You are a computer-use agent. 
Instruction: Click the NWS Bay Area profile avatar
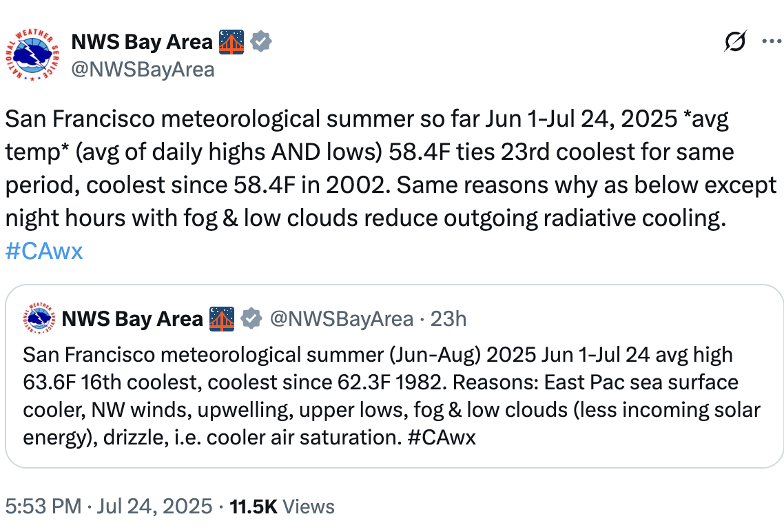click(32, 55)
